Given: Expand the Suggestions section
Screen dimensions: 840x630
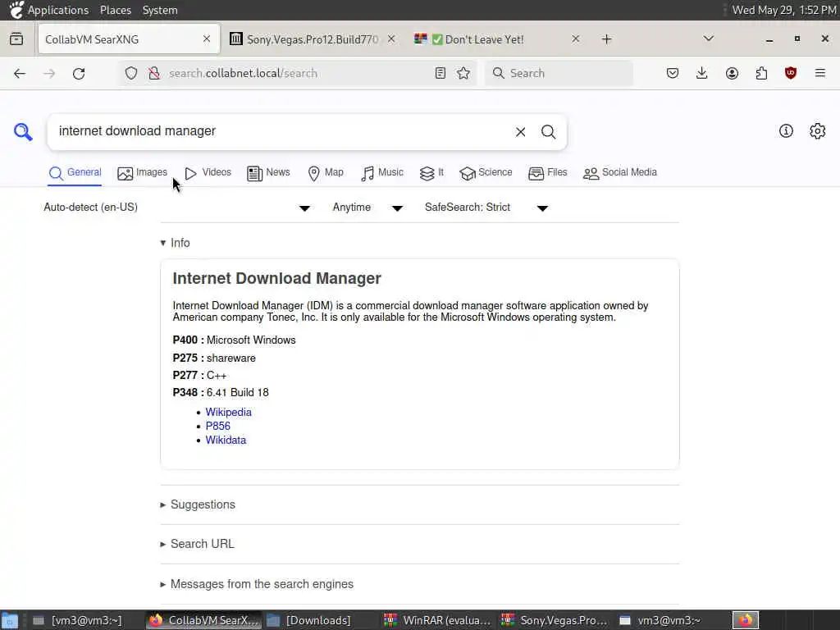Looking at the screenshot, I should (198, 504).
